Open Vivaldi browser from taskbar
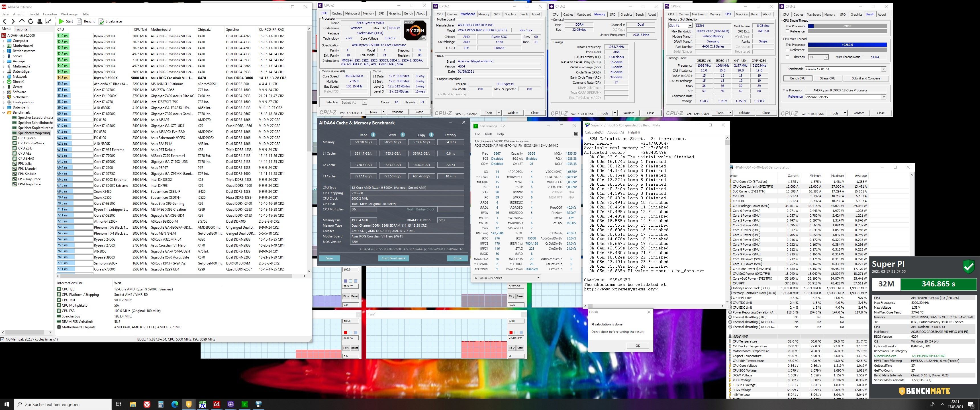 point(147,404)
